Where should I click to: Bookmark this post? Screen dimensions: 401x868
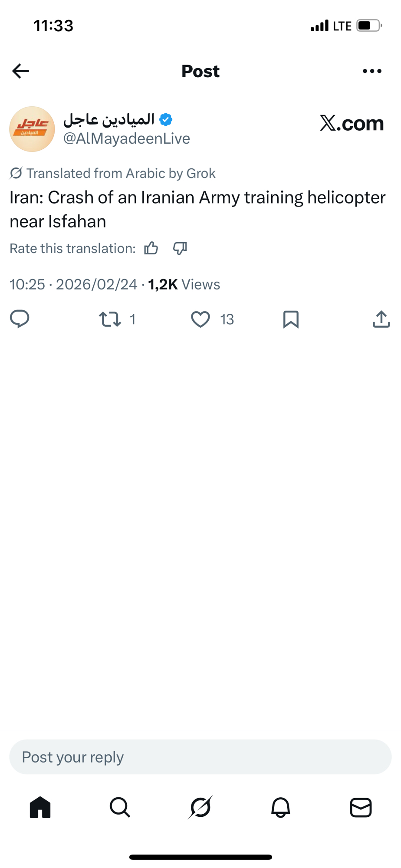291,319
